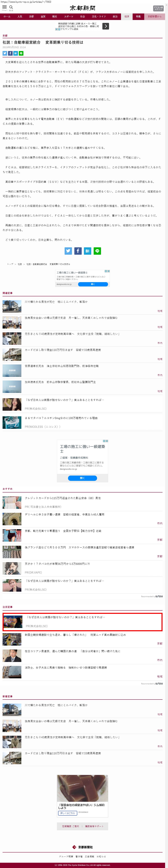Close the top banner ad with X icon
Viewport: 168px width, 868px height.
pos(56,29)
